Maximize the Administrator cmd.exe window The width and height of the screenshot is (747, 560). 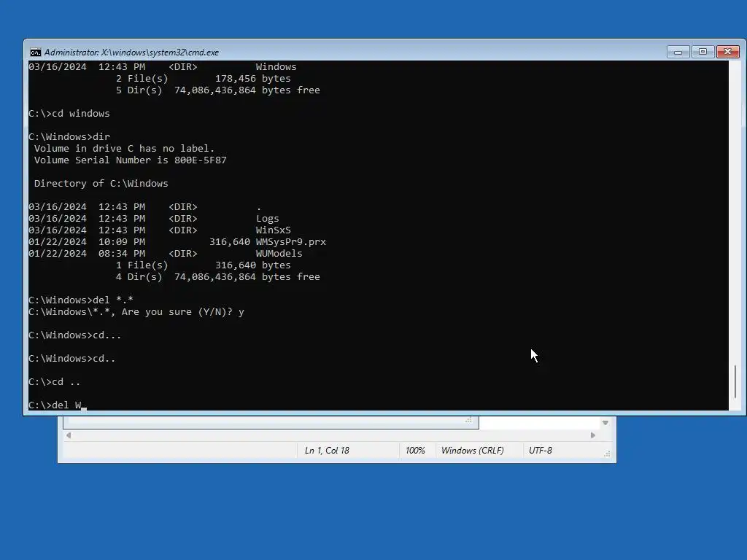pos(703,52)
